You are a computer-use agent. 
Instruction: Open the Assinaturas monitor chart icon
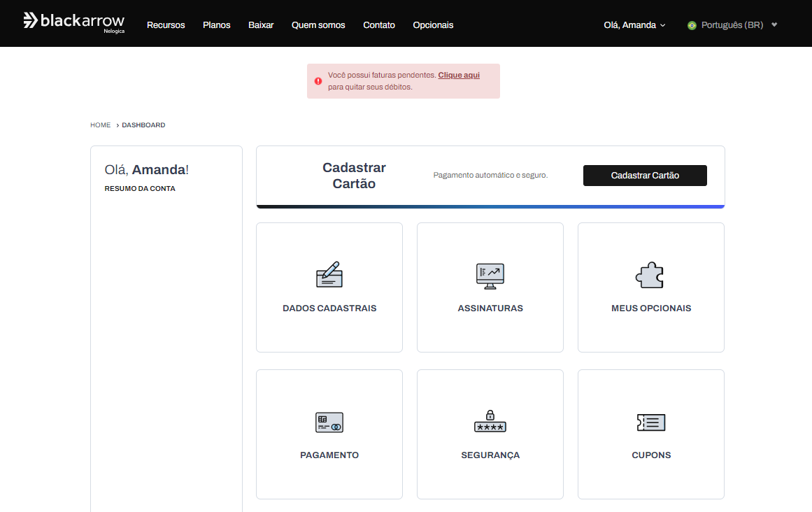(490, 276)
